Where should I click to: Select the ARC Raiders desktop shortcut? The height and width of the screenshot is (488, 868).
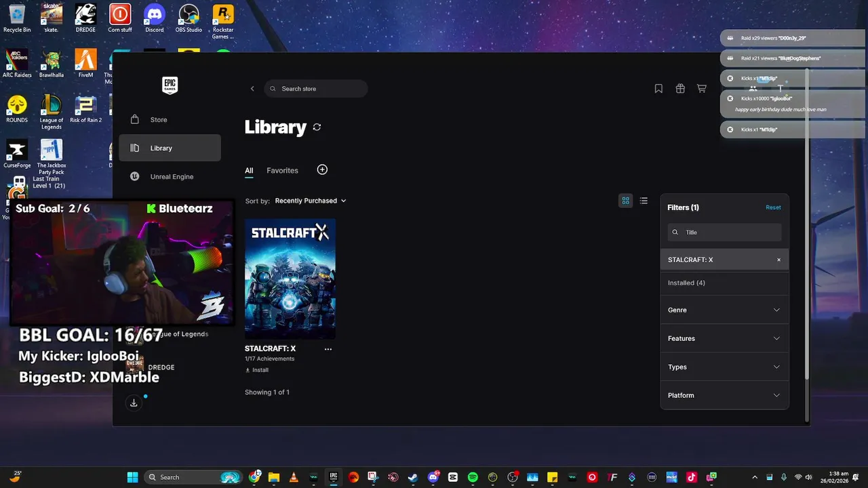tap(17, 64)
